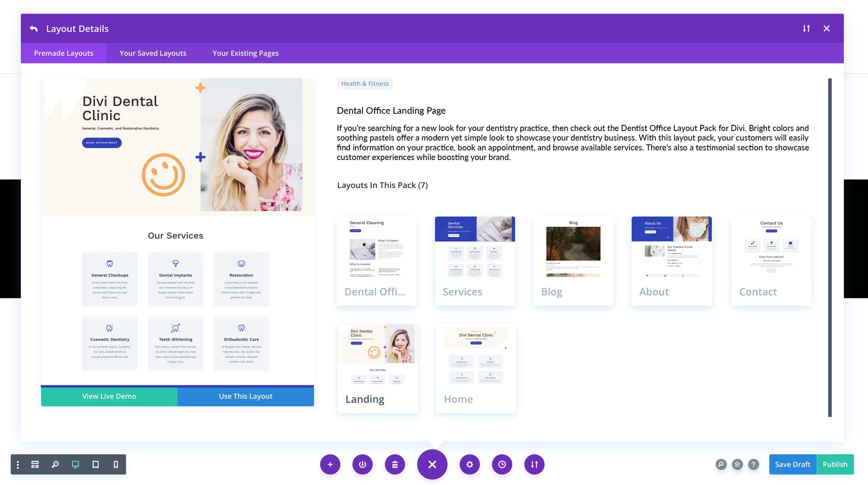Open the Your Existing Pages tab
Image resolution: width=868 pixels, height=485 pixels.
pos(245,53)
